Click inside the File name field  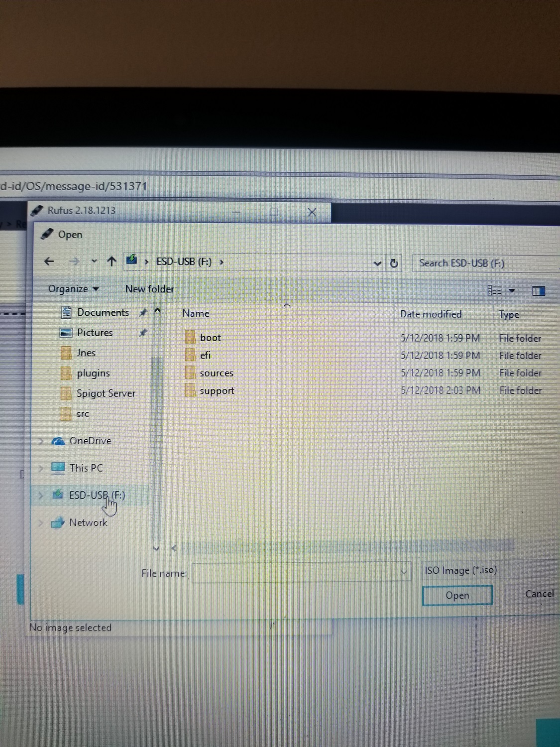click(x=299, y=573)
